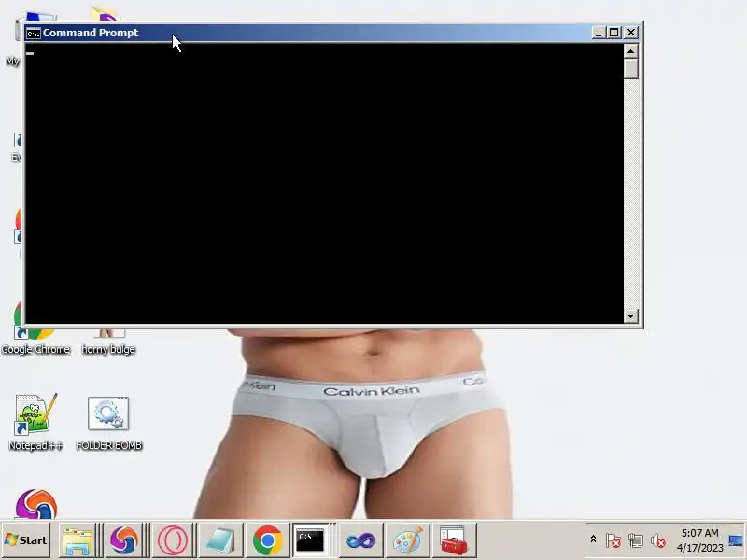Open the Start menu

(x=26, y=540)
